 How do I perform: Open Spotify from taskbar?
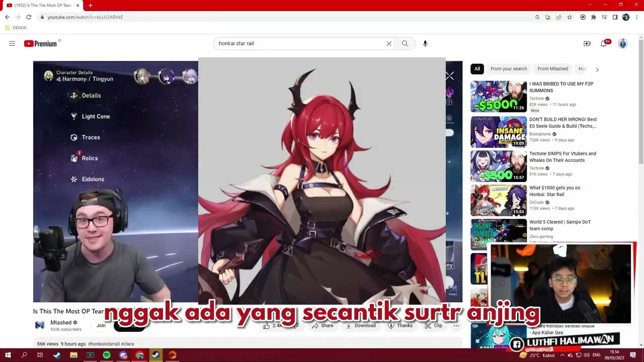(107, 355)
